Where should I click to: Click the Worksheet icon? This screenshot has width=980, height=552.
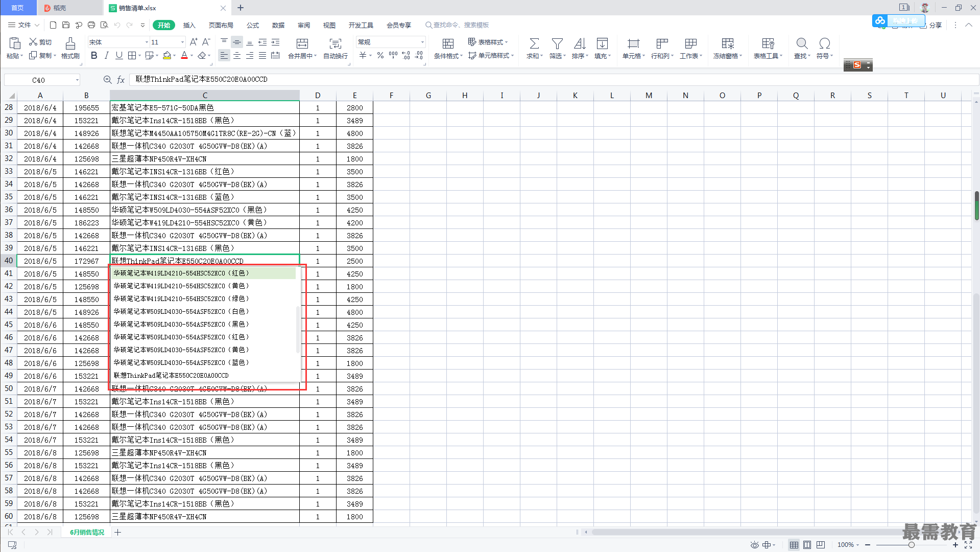[x=691, y=43]
